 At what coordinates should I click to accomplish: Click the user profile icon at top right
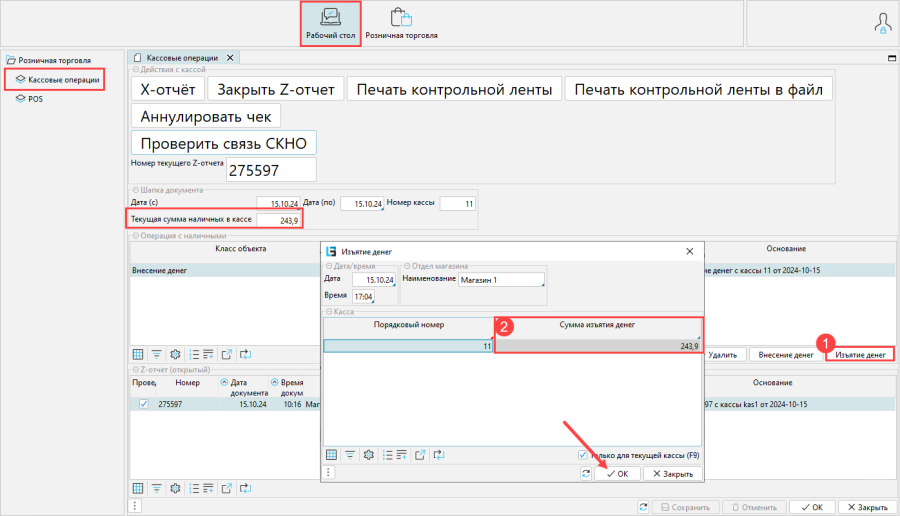883,23
